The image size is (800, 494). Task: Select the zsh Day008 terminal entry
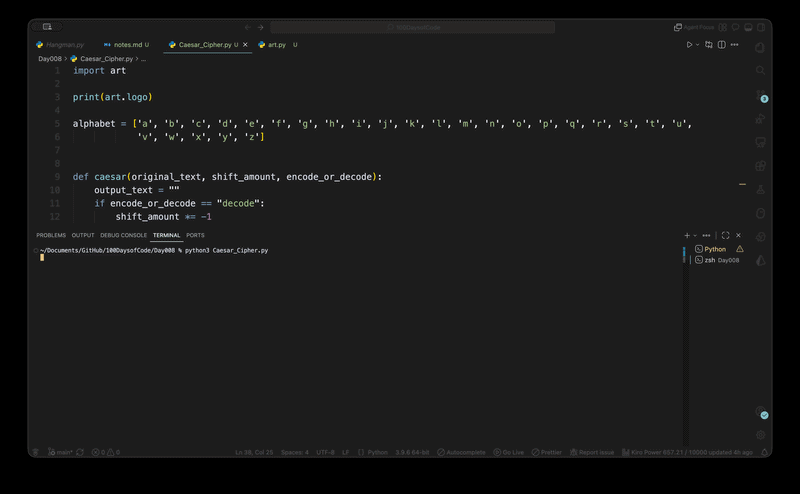point(717,260)
